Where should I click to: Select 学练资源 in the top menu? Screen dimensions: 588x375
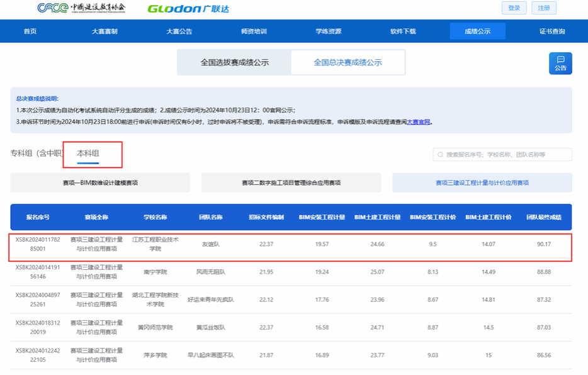[328, 31]
